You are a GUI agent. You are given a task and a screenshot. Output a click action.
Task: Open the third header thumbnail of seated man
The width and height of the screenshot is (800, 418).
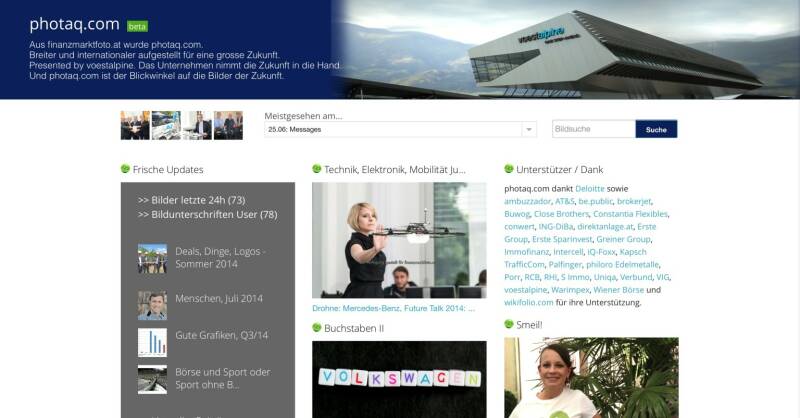point(197,125)
